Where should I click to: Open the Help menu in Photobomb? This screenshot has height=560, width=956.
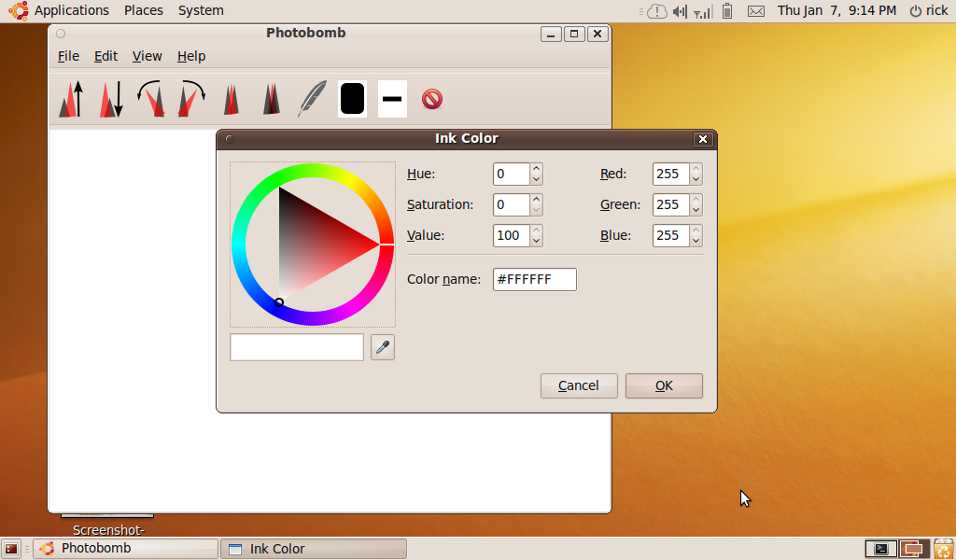pyautogui.click(x=191, y=56)
